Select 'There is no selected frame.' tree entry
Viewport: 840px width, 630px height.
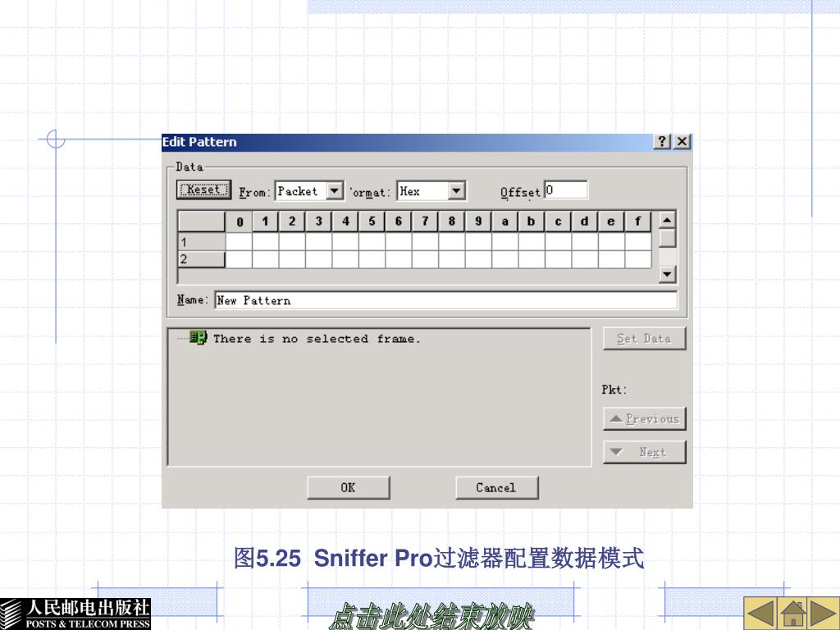pos(317,339)
